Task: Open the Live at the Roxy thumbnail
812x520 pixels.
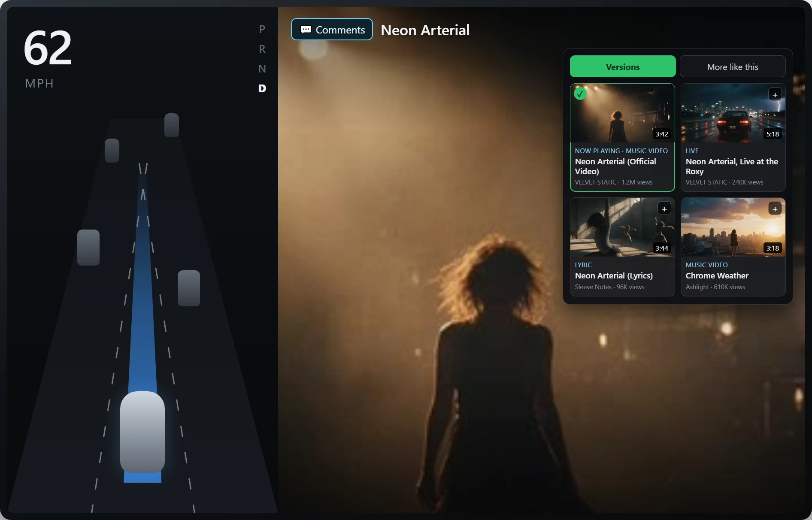Action: click(x=733, y=113)
